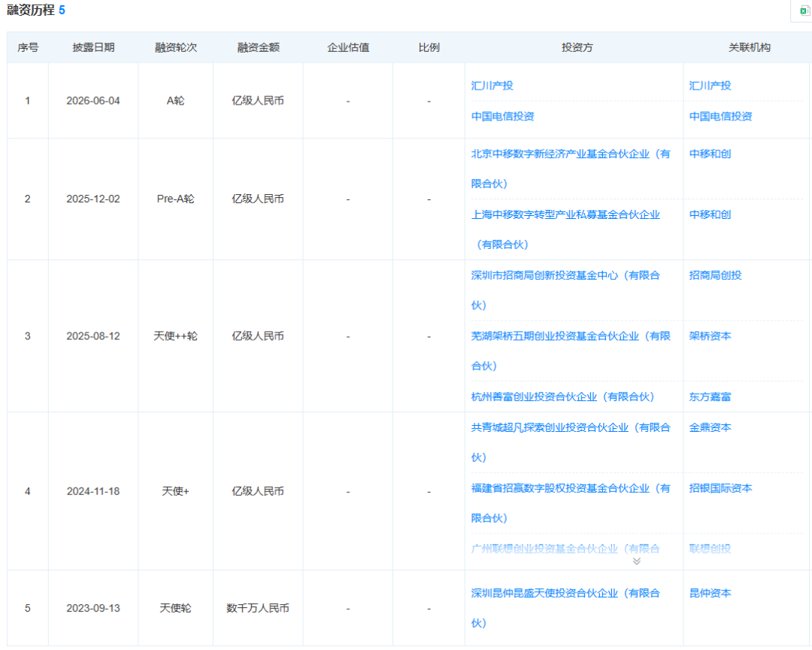This screenshot has height=650, width=812.
Task: Open 广州联想创业投资基金合伙企业 link
Action: [x=565, y=548]
